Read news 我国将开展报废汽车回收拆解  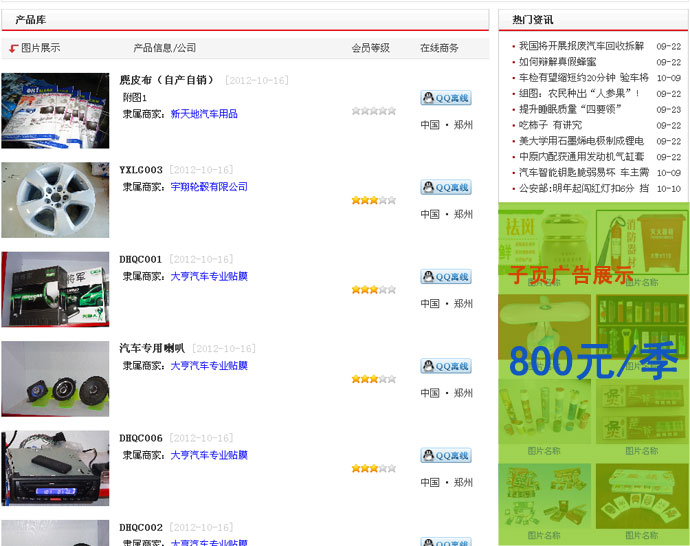581,46
